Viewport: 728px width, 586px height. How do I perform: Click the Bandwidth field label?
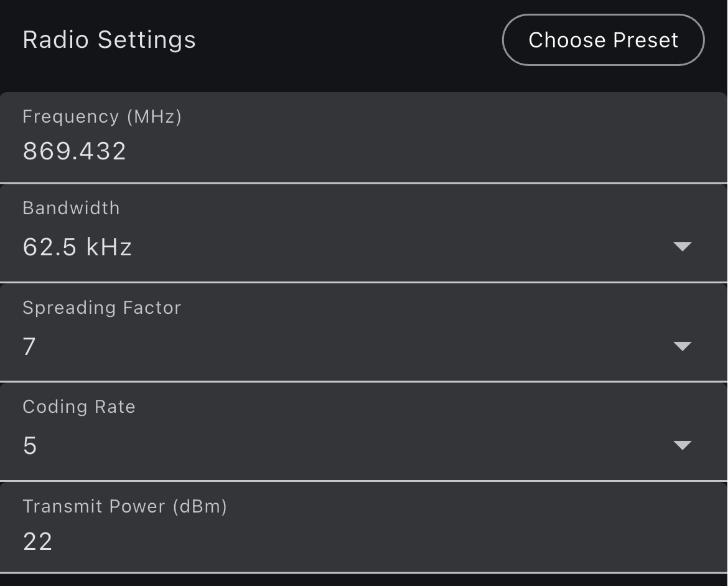[x=71, y=208]
